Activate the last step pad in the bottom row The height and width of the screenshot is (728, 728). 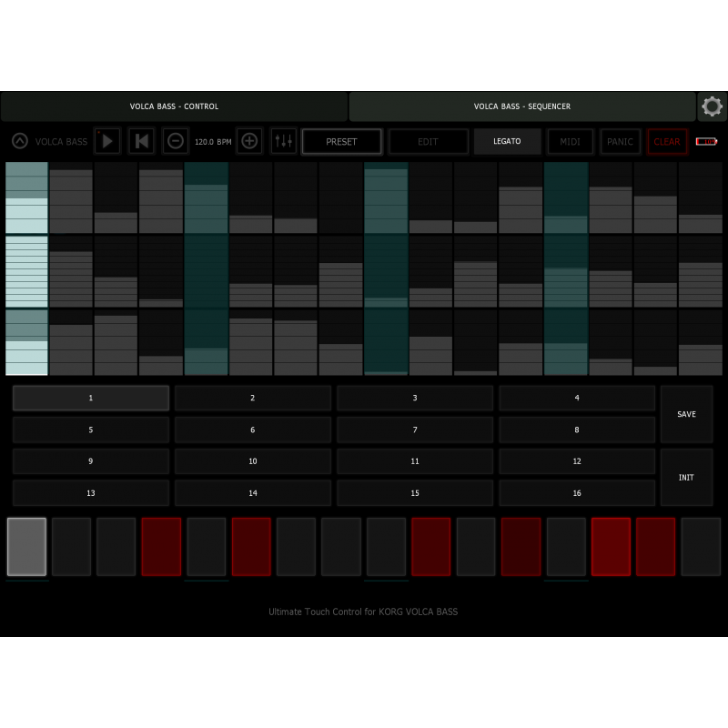pyautogui.click(x=701, y=546)
